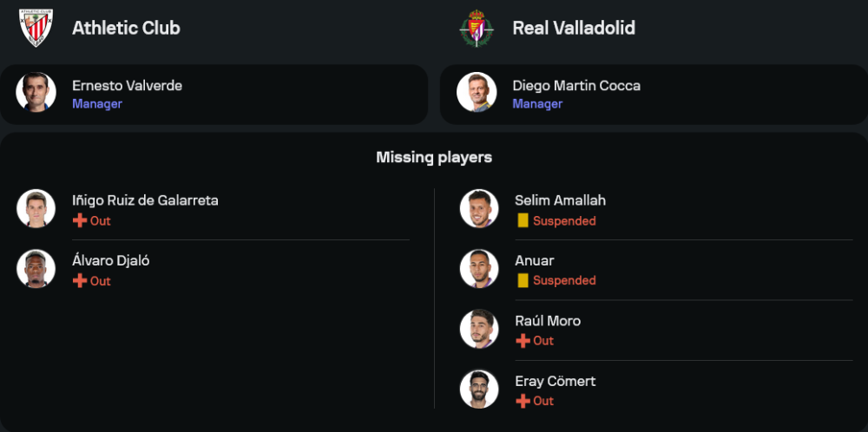Click Iñigo Ruiz de Galarreta's avatar
This screenshot has width=868, height=432.
click(x=36, y=209)
